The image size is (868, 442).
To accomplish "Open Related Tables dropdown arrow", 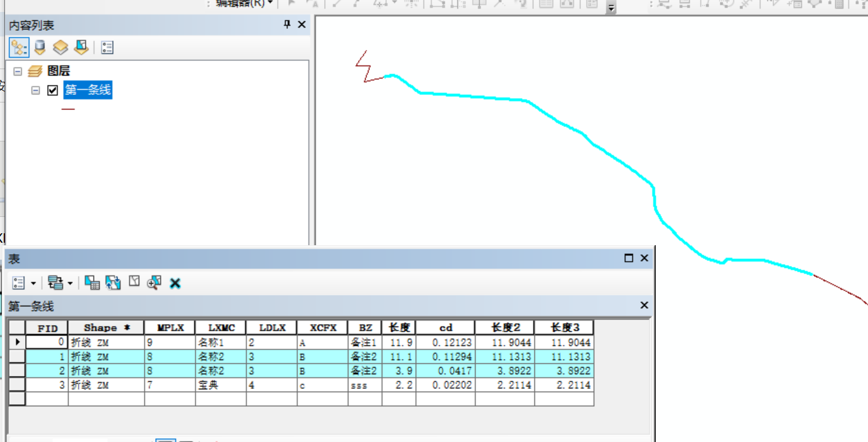I will pyautogui.click(x=70, y=284).
